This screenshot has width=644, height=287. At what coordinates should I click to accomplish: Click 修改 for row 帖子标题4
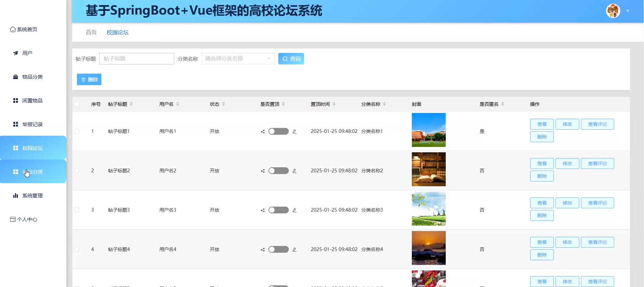(x=567, y=242)
